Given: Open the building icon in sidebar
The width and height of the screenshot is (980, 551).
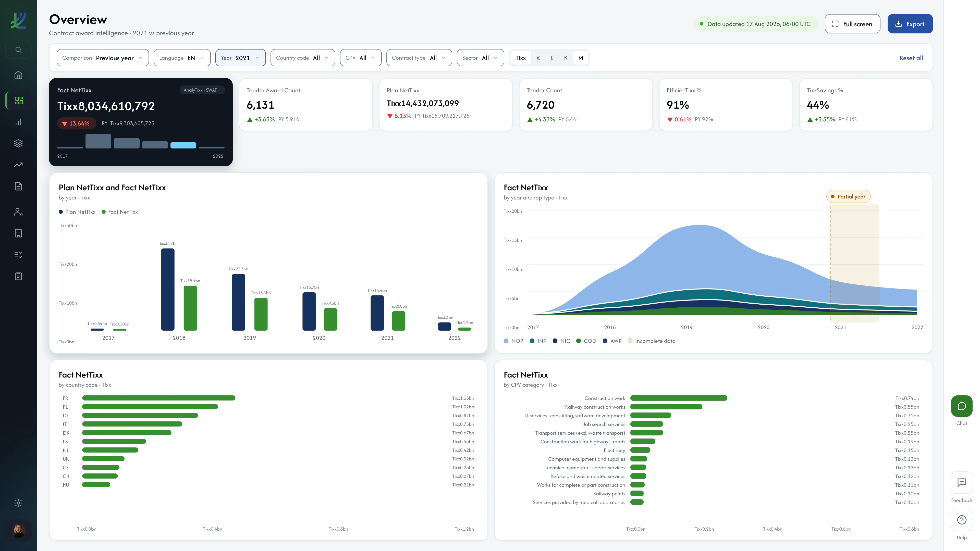Looking at the screenshot, I should (18, 233).
